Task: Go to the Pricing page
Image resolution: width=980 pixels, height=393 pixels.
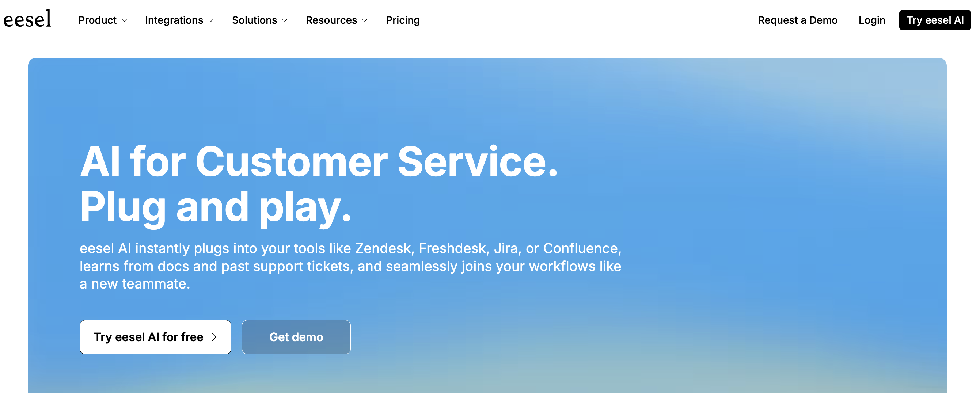Action: (403, 20)
